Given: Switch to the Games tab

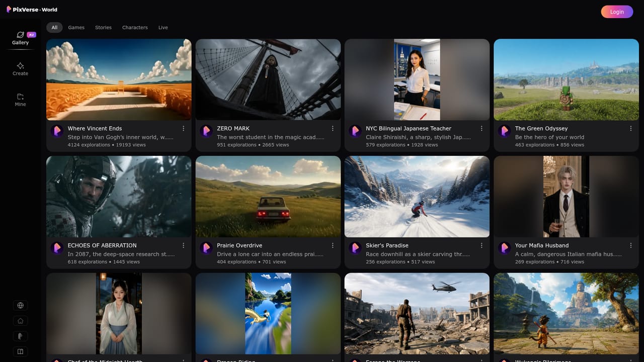Looking at the screenshot, I should point(76,28).
